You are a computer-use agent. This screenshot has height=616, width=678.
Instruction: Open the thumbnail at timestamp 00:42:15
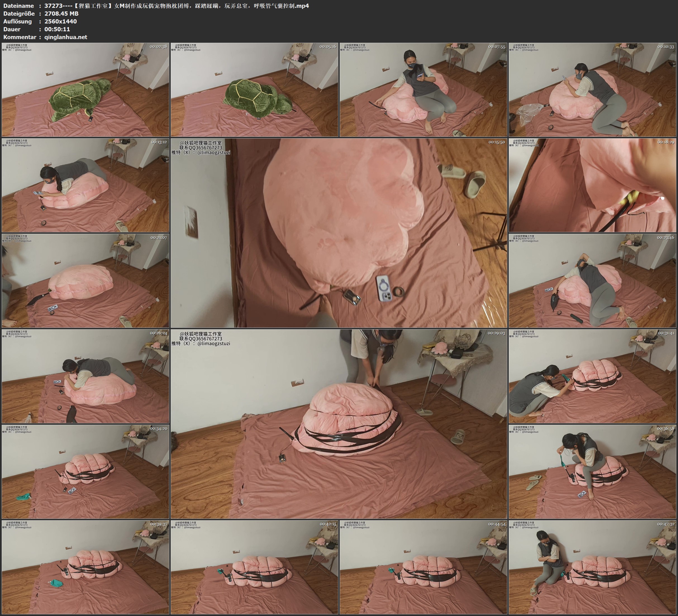[254, 567]
